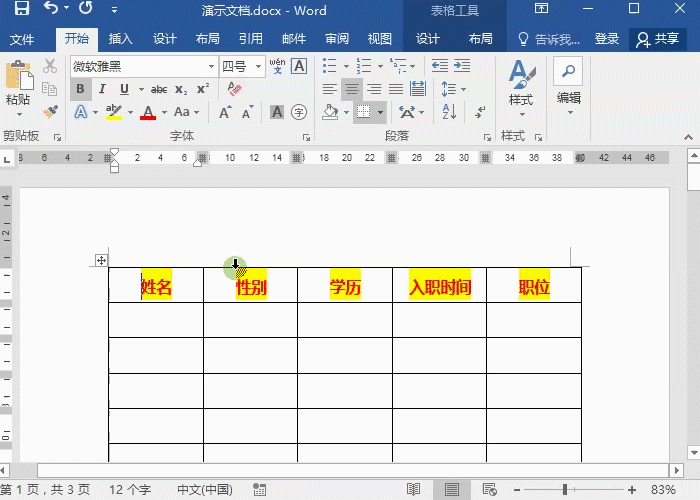Expand the multilevel list options arrow

(x=412, y=67)
